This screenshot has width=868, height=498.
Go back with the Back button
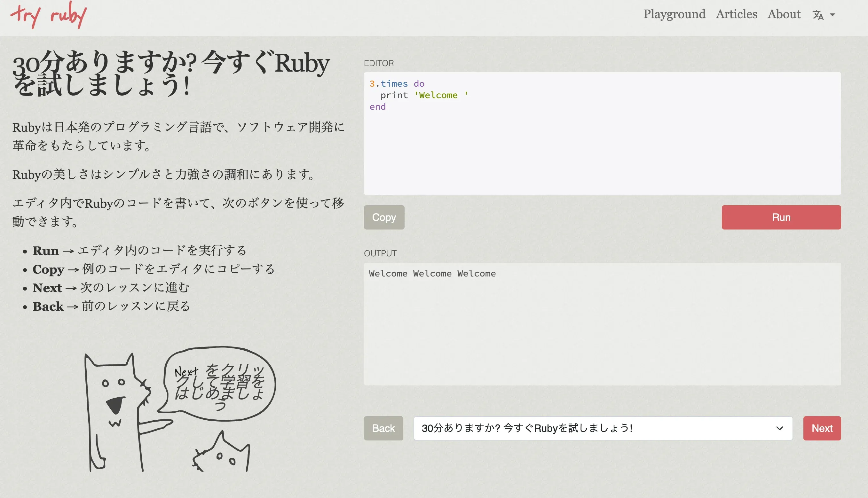coord(383,428)
